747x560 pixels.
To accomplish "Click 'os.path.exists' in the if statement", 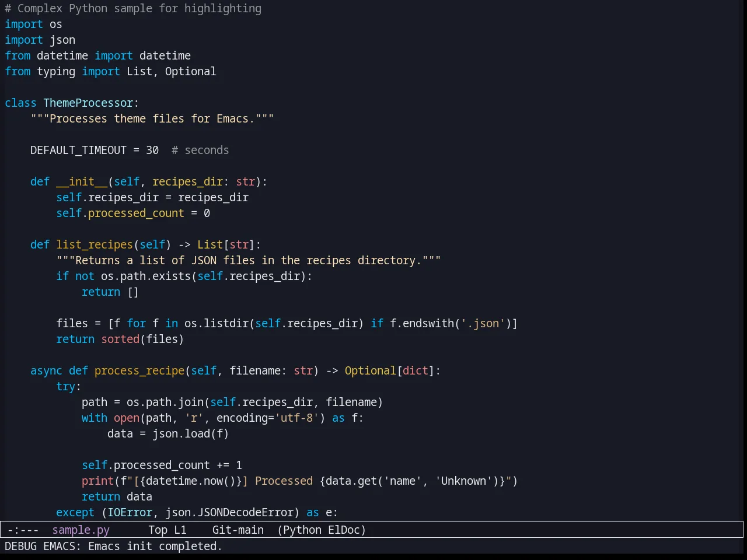I will click(146, 276).
